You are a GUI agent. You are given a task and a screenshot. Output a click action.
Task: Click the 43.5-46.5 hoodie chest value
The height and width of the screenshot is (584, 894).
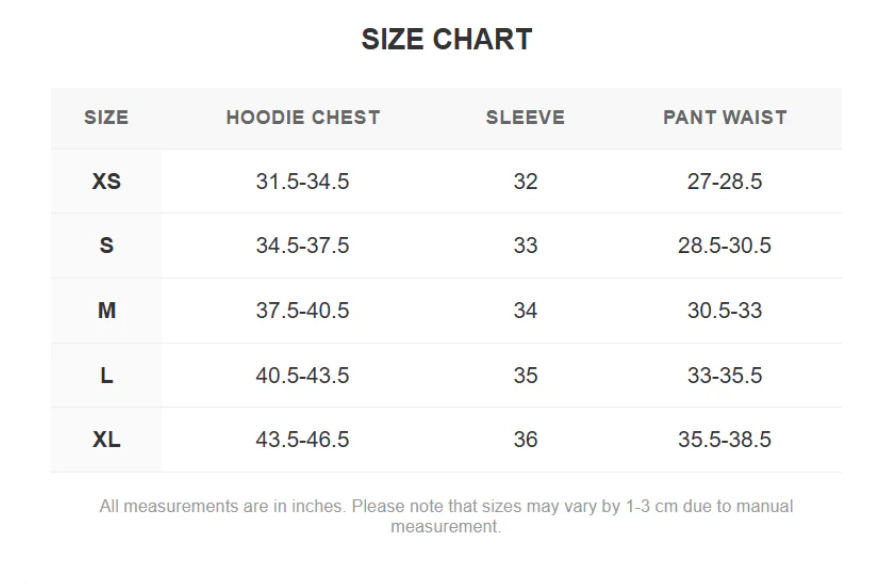pyautogui.click(x=303, y=440)
